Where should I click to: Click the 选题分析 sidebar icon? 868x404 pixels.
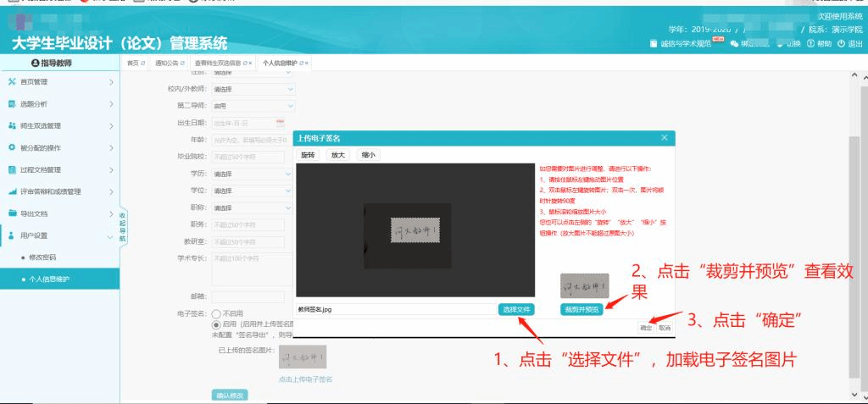click(x=12, y=104)
